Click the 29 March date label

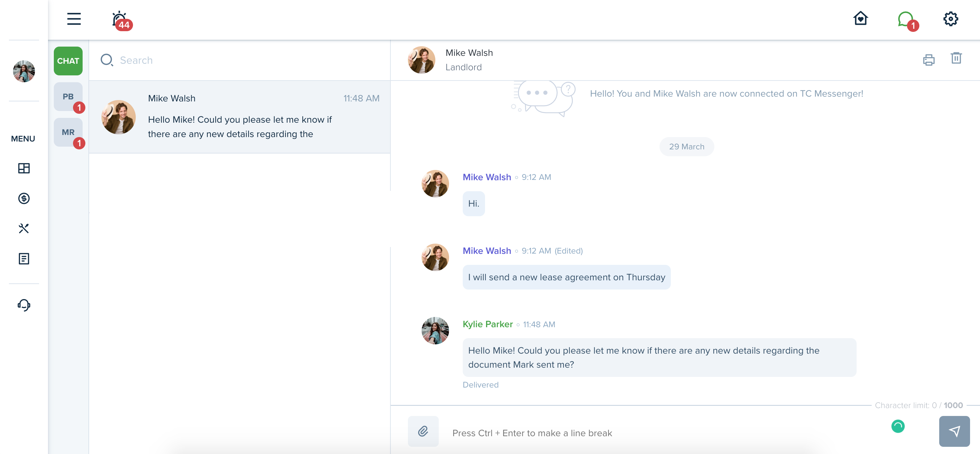pyautogui.click(x=686, y=147)
